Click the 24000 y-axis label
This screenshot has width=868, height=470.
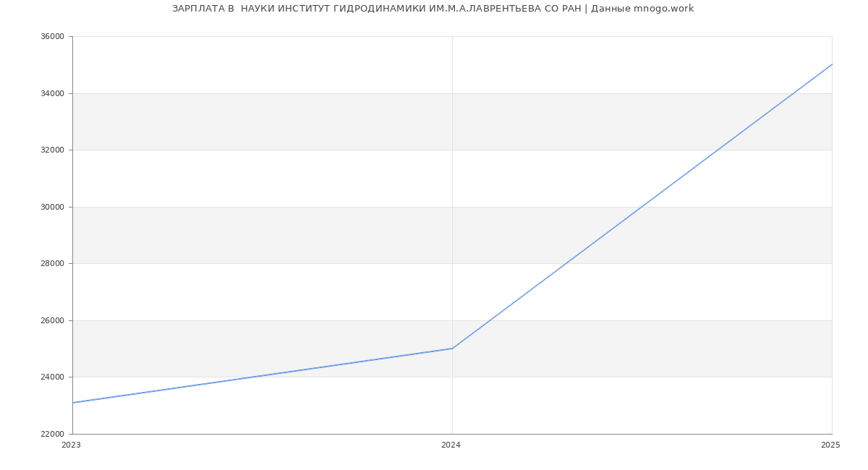click(x=53, y=377)
